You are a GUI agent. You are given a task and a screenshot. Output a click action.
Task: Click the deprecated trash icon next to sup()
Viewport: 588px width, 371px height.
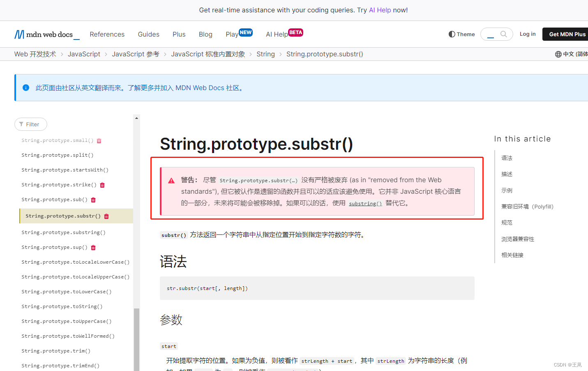(93, 248)
